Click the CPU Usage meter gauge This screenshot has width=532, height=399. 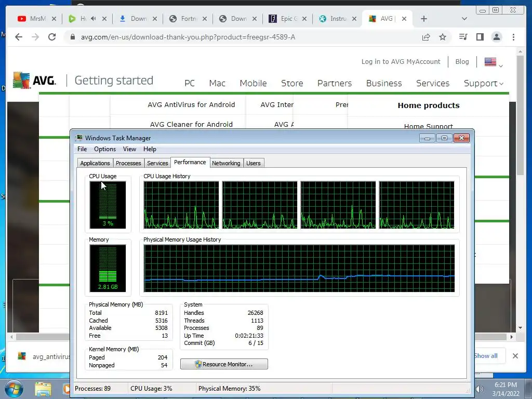coord(108,205)
